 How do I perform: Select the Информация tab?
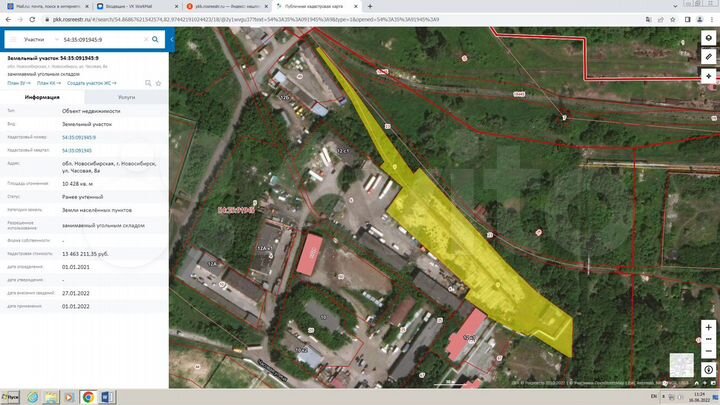coord(42,97)
